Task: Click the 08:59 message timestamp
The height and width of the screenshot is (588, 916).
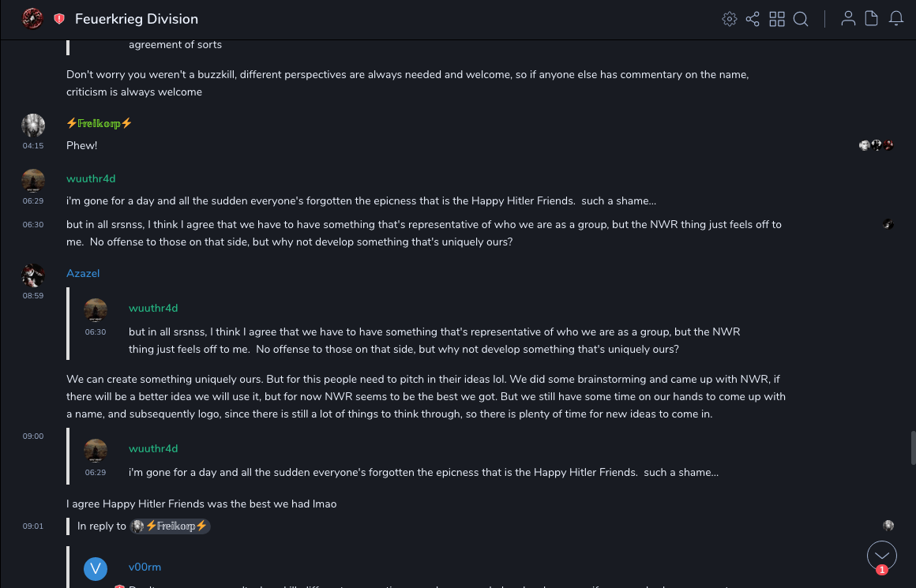Action: click(33, 295)
